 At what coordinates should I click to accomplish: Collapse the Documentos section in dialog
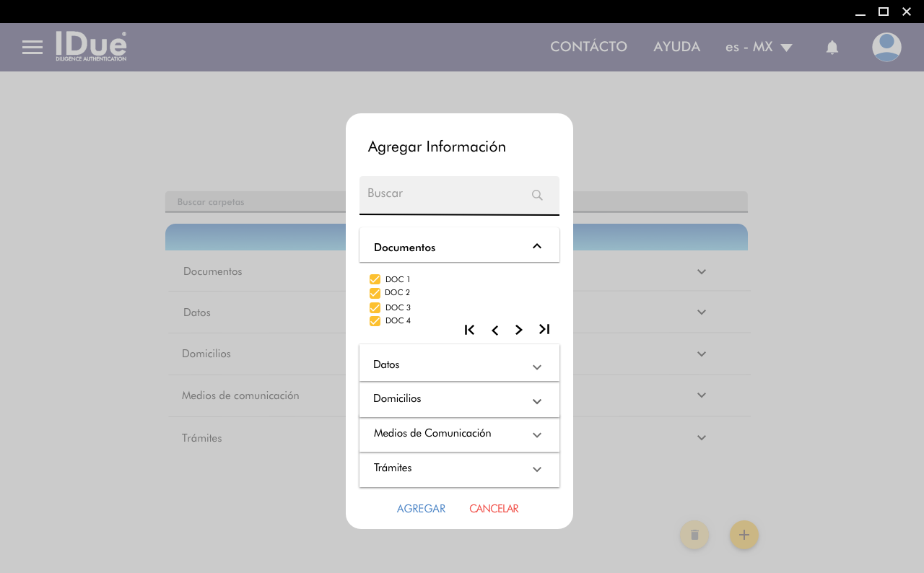coord(536,246)
